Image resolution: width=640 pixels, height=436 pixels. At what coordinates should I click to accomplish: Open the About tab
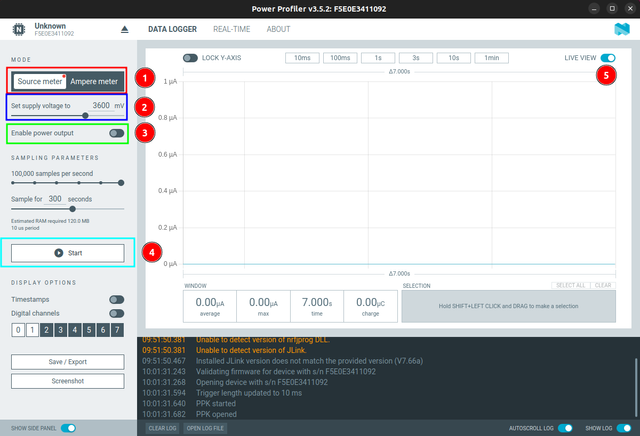pos(278,29)
